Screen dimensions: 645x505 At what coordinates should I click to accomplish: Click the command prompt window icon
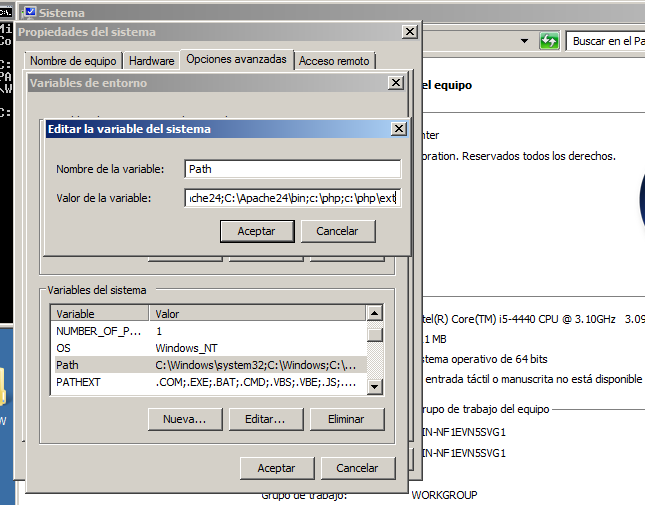(6, 12)
